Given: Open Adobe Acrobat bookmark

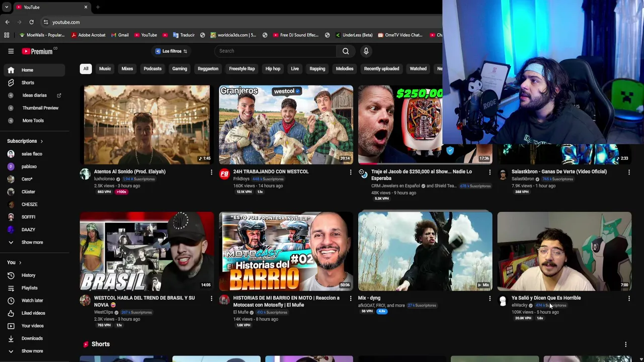Looking at the screenshot, I should pos(89,35).
